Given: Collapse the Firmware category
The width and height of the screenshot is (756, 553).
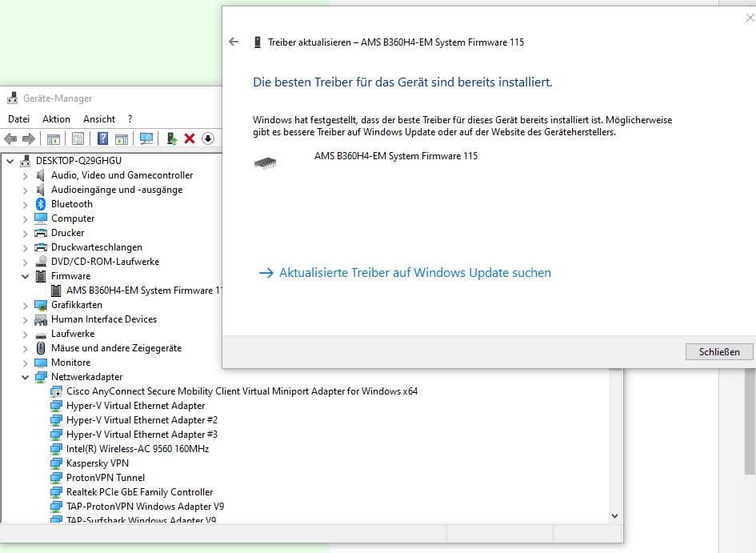Looking at the screenshot, I should click(25, 276).
